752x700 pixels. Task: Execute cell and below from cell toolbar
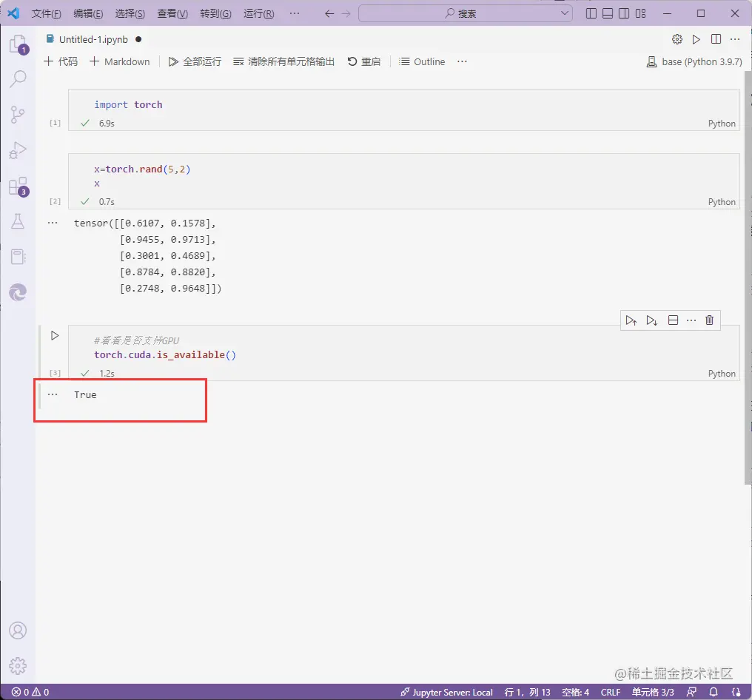[x=652, y=320]
